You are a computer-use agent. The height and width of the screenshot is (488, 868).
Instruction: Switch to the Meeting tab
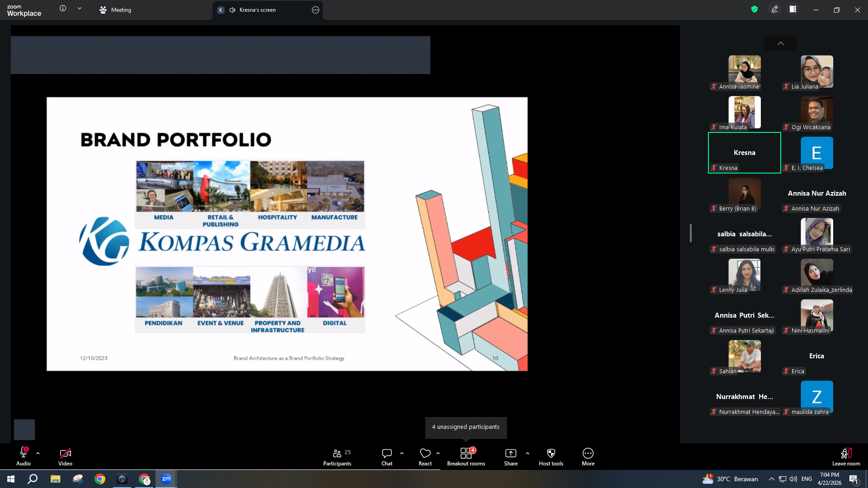(115, 10)
